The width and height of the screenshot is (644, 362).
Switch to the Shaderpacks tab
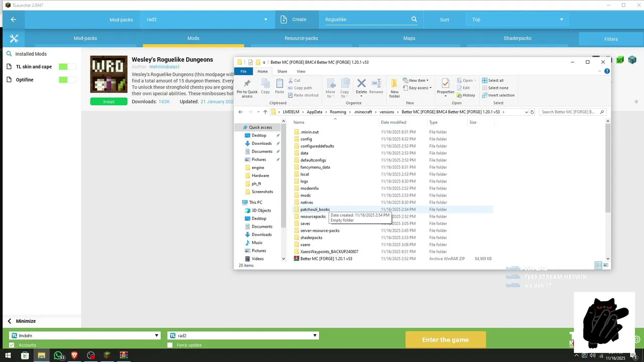[x=517, y=38]
